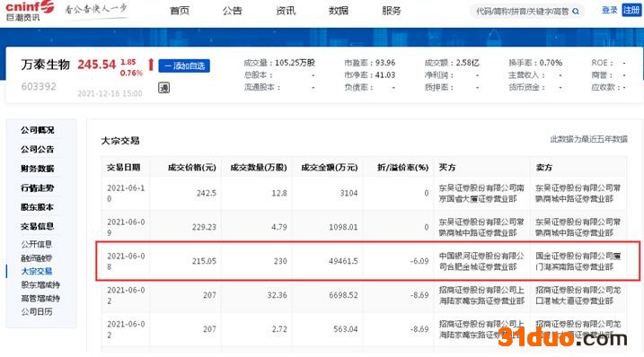Image resolution: width=644 pixels, height=357 pixels.
Task: Click the 成交价格(元) column header
Action: click(x=192, y=168)
